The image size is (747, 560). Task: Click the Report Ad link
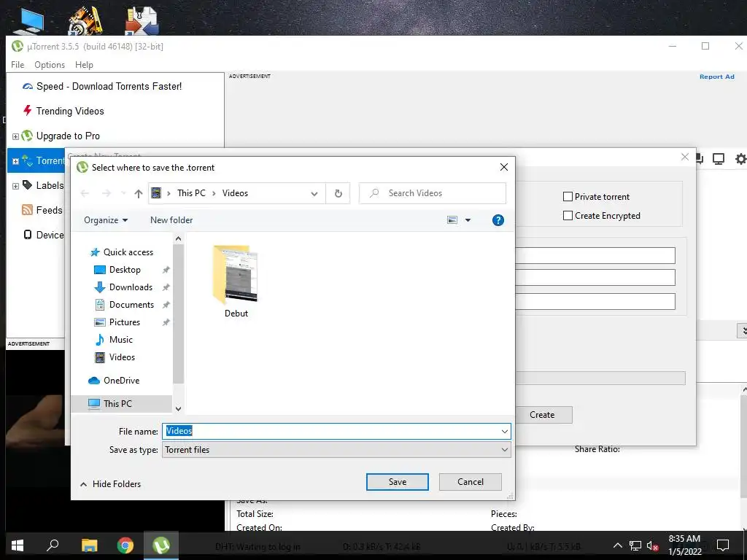click(x=717, y=77)
